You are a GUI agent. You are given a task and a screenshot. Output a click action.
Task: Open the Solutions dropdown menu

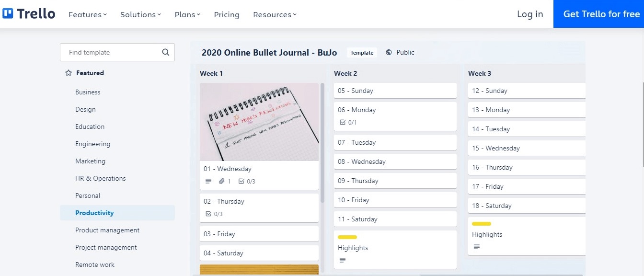coord(140,14)
